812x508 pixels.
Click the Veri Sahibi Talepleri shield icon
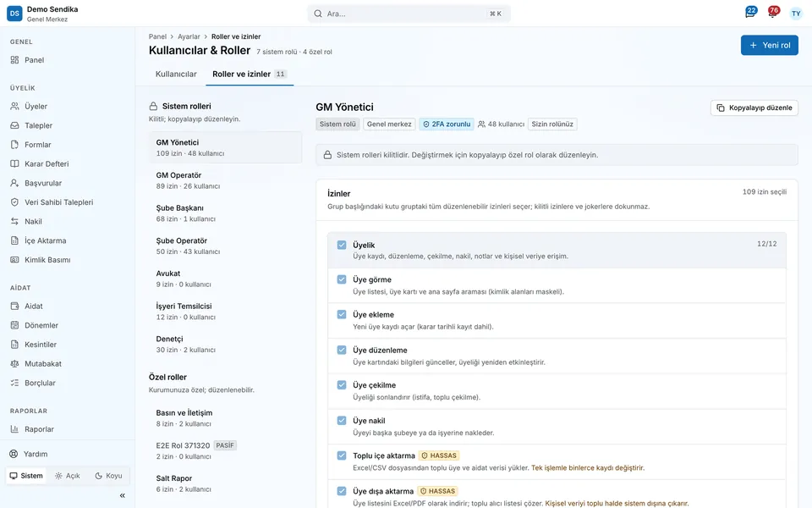(x=14, y=202)
